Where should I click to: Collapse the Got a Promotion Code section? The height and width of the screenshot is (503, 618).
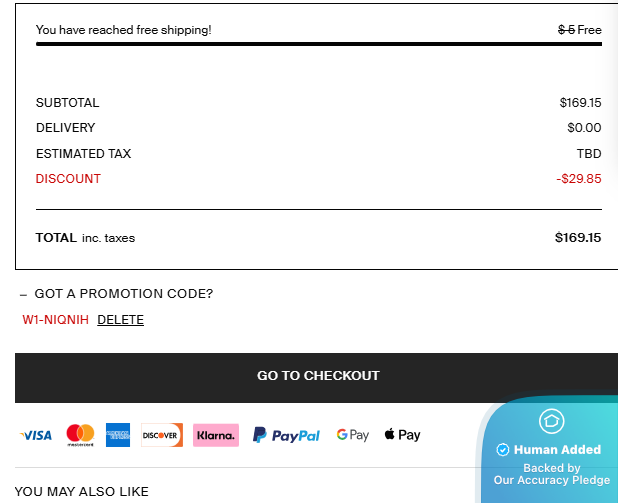point(23,294)
